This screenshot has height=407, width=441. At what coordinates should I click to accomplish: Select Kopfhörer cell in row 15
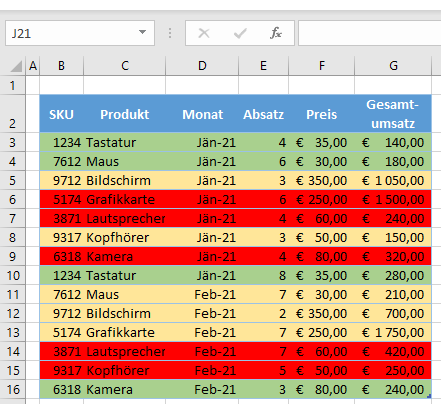point(125,370)
